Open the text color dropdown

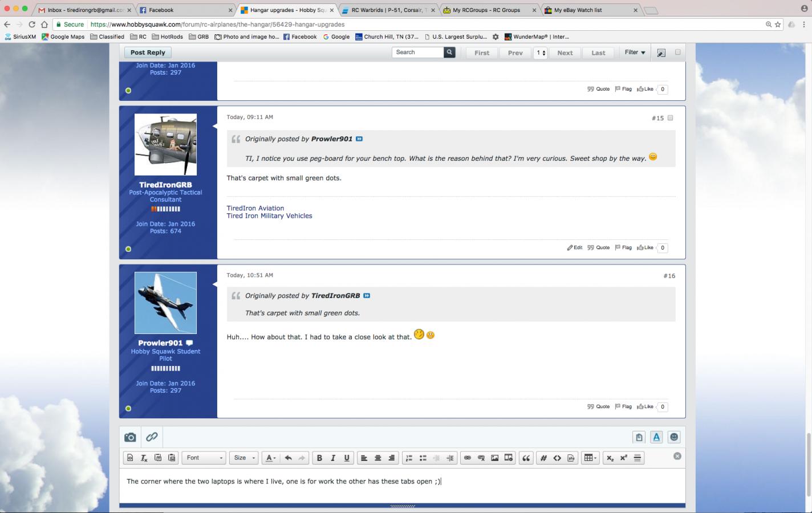tap(271, 458)
